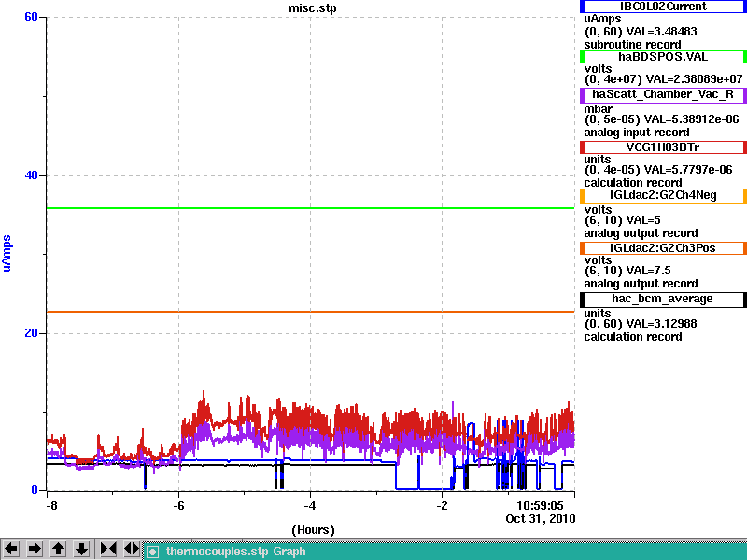Click the 'analog input record' text
This screenshot has height=560, width=747.
(x=637, y=133)
